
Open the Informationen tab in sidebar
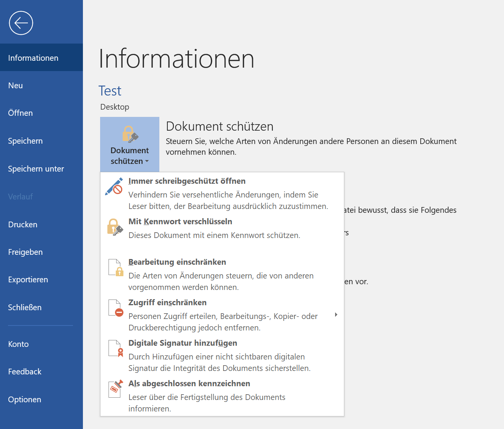click(x=41, y=58)
